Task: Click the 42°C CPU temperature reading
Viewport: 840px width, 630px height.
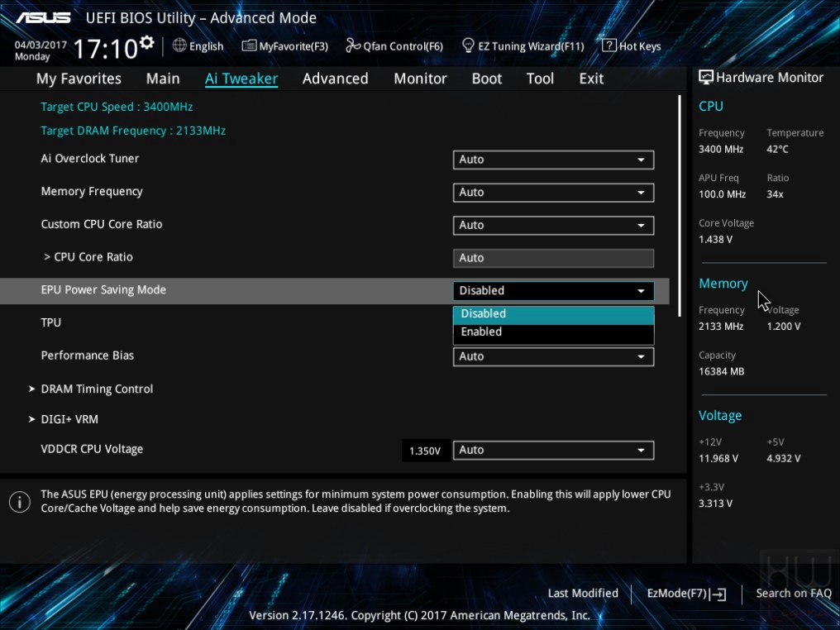Action: [x=777, y=149]
